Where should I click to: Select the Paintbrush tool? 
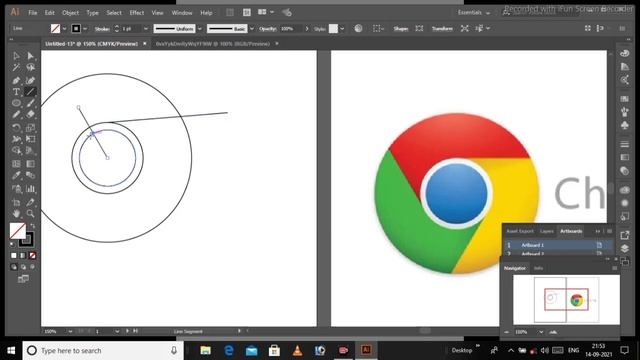click(x=31, y=103)
